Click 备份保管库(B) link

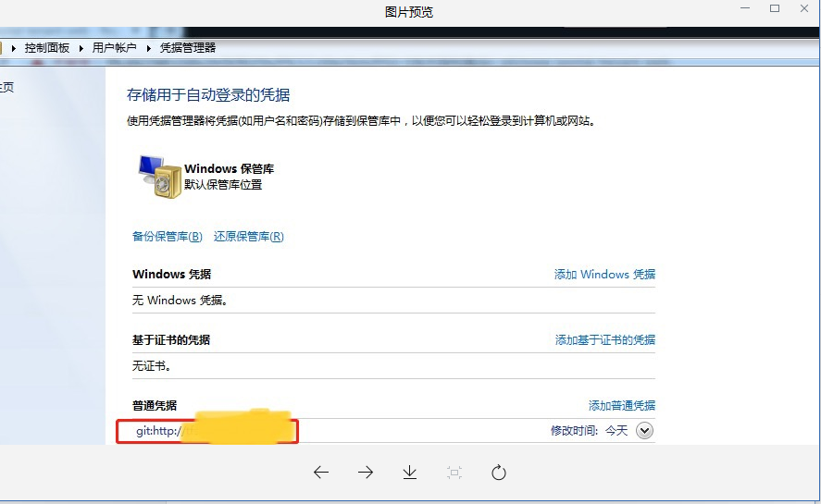pos(168,237)
